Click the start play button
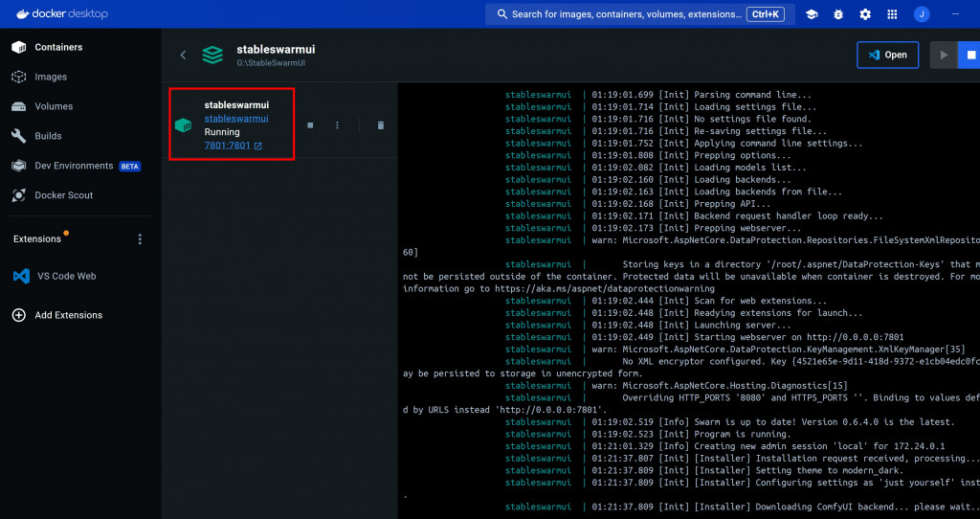The width and height of the screenshot is (980, 519). [x=944, y=55]
